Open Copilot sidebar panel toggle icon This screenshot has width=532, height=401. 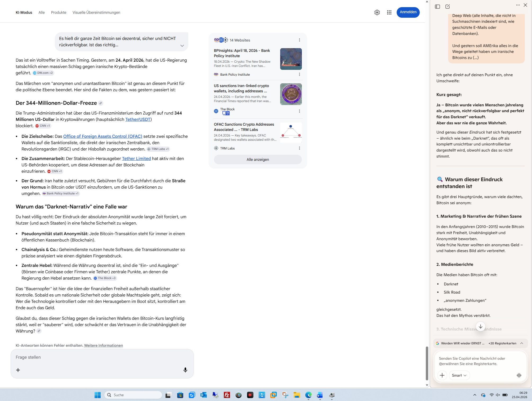click(x=437, y=7)
